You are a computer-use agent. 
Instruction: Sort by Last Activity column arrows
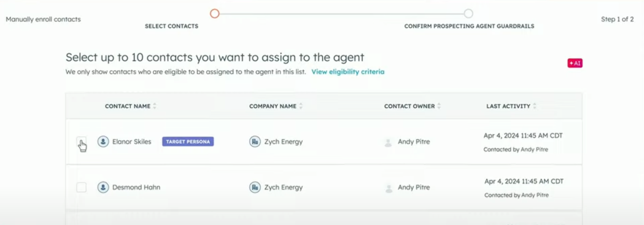coord(535,106)
